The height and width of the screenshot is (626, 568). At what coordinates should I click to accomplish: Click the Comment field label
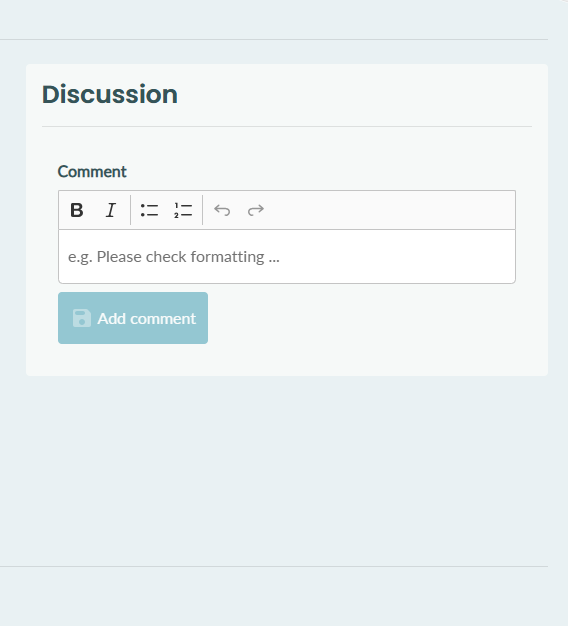coord(92,172)
